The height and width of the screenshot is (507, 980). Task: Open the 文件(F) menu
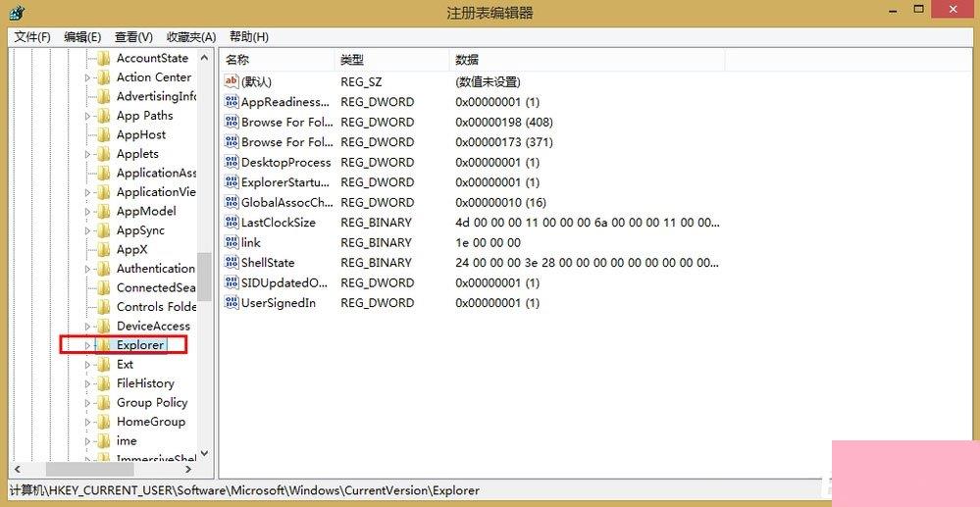point(31,37)
